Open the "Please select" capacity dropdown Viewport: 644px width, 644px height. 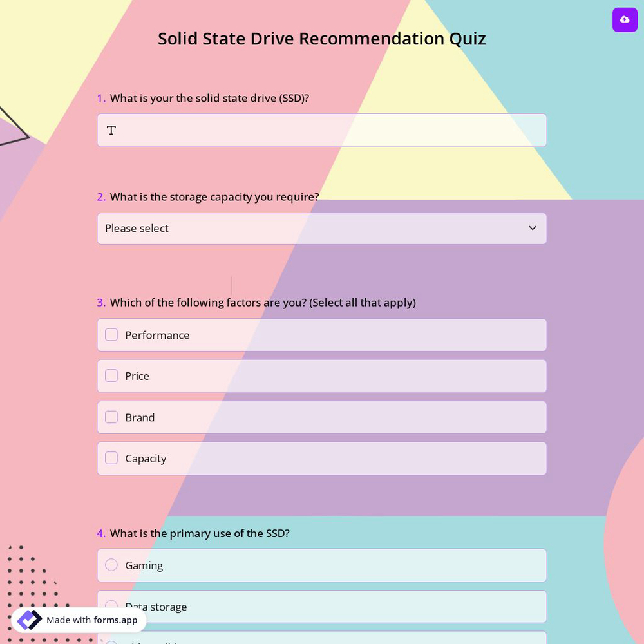tap(322, 228)
